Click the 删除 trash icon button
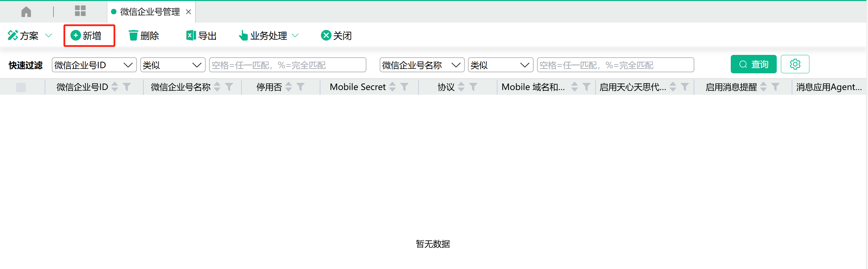868x269 pixels. [143, 35]
